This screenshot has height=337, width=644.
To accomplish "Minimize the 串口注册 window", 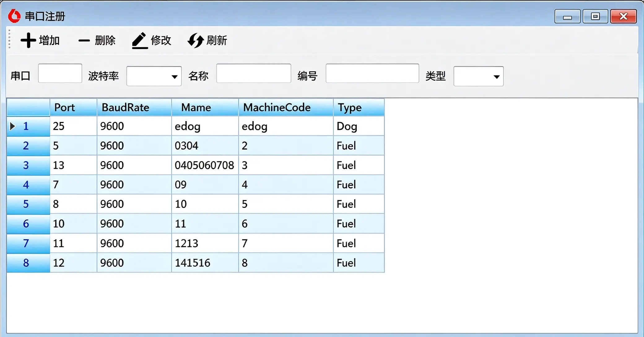I will 567,16.
